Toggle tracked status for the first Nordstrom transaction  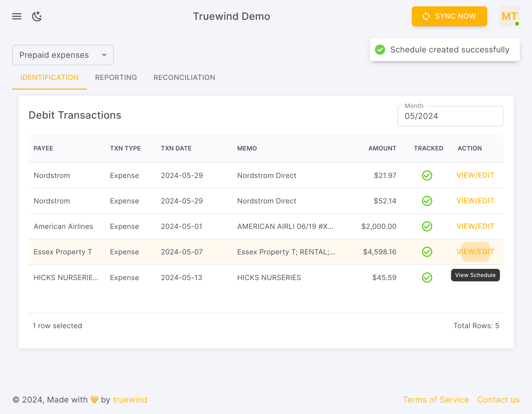(427, 175)
